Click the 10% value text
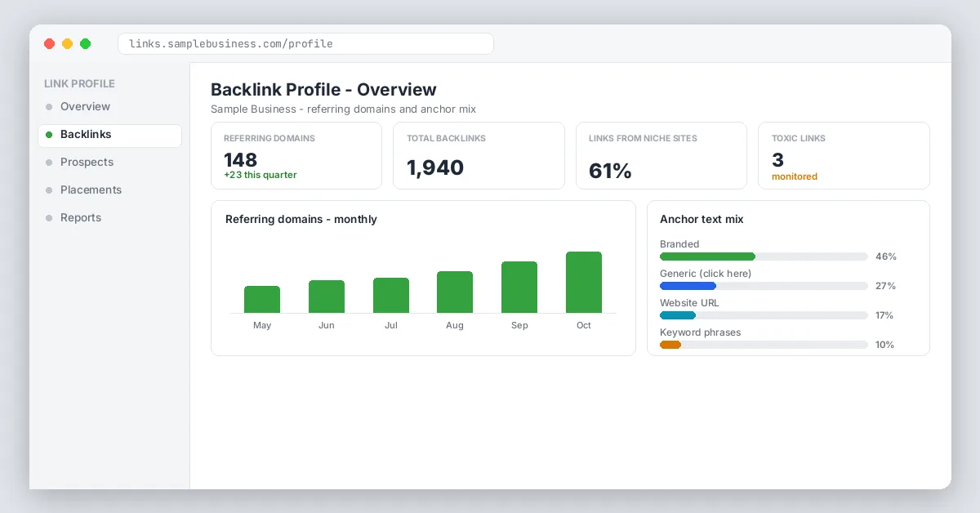 point(886,345)
